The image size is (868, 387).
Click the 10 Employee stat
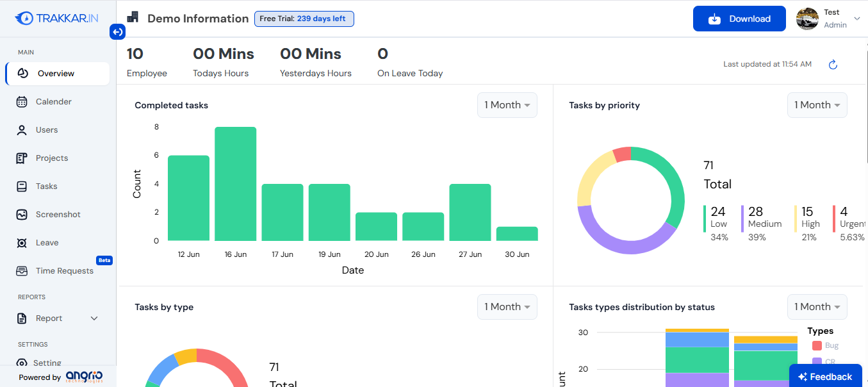147,62
